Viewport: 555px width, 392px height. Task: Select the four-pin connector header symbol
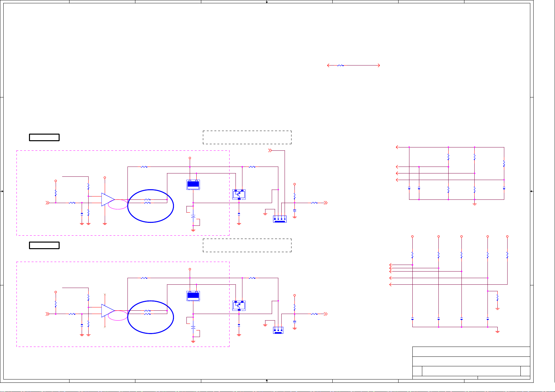(280, 219)
